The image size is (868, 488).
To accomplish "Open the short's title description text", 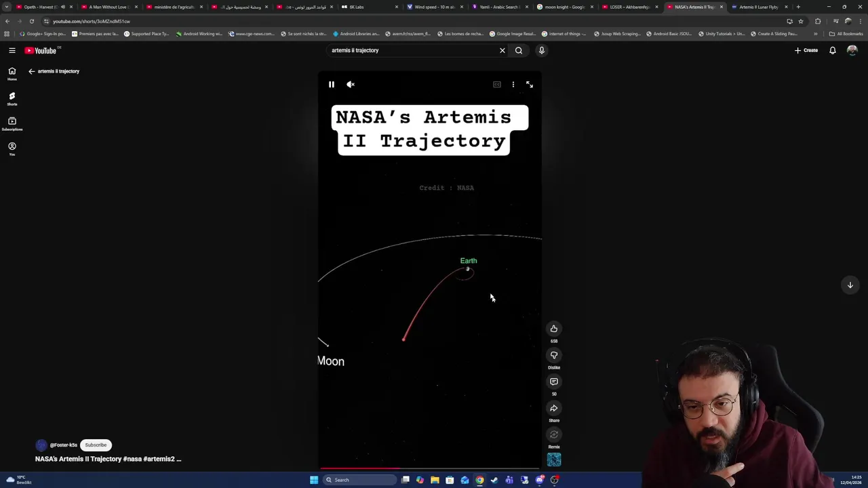I will coord(108,459).
